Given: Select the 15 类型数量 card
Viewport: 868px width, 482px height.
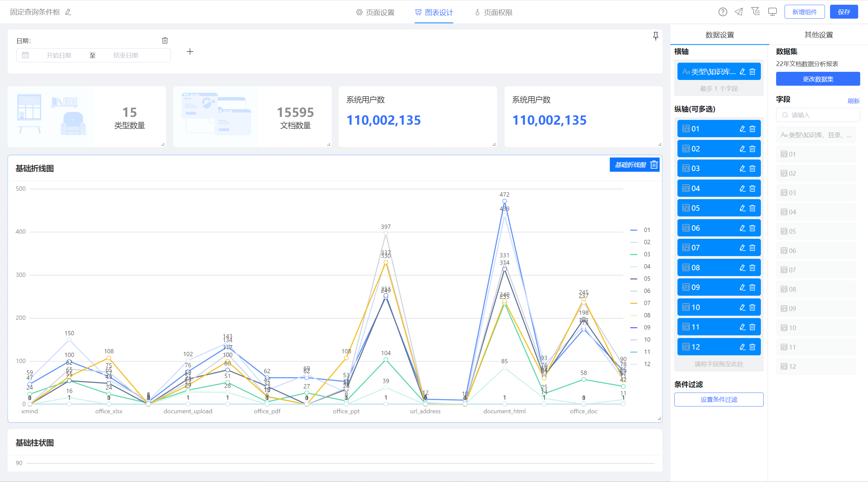Looking at the screenshot, I should [x=87, y=117].
